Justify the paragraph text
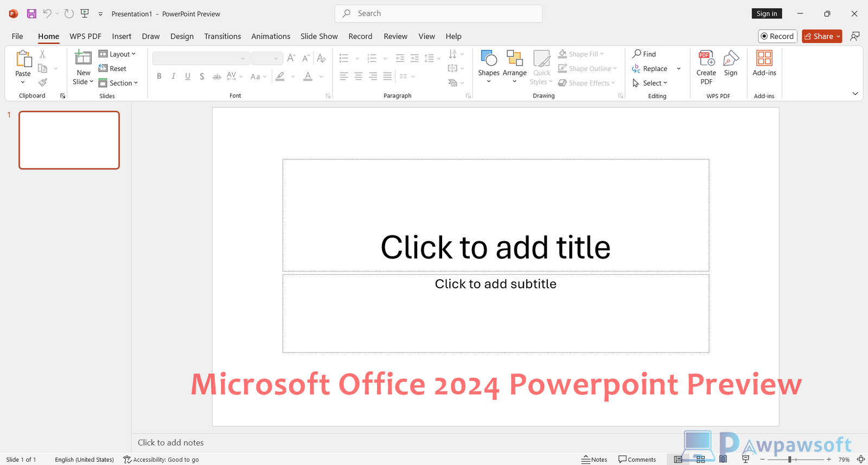Image resolution: width=868 pixels, height=465 pixels. click(x=387, y=76)
